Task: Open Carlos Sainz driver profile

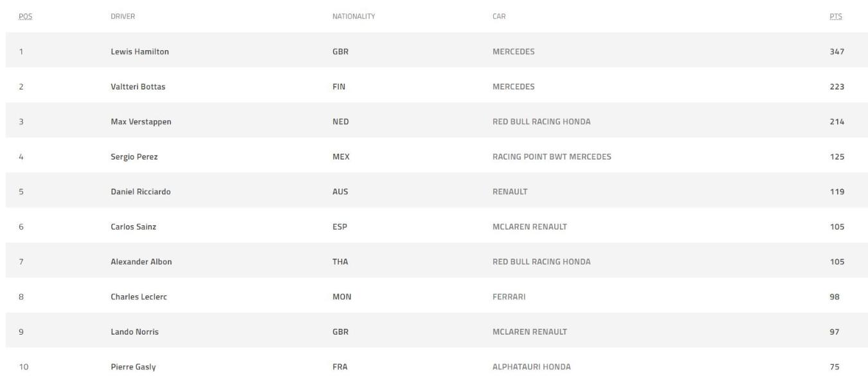Action: coord(133,226)
